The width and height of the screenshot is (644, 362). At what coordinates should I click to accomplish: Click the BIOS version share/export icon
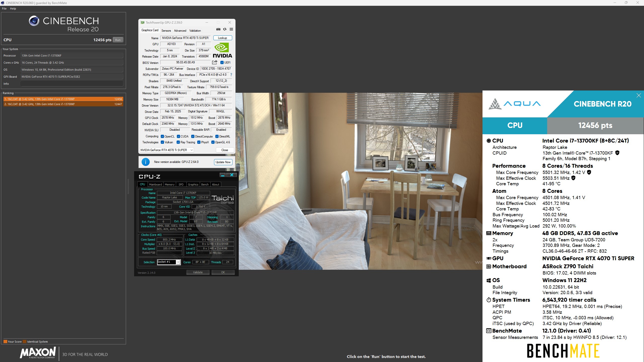click(215, 62)
